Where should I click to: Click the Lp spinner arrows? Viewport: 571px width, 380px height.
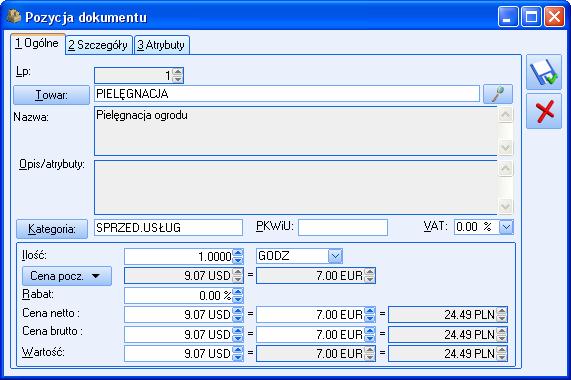tap(177, 75)
